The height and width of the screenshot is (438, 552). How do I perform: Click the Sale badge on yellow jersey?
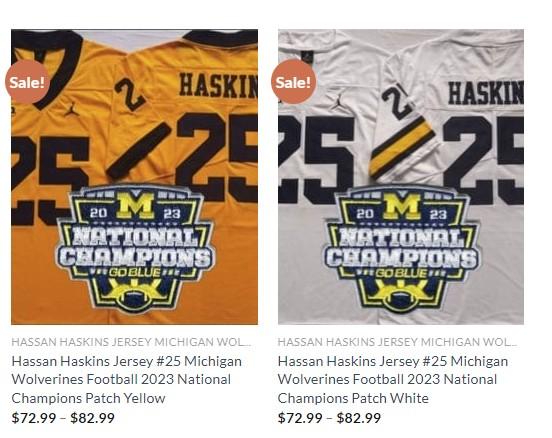click(x=27, y=82)
